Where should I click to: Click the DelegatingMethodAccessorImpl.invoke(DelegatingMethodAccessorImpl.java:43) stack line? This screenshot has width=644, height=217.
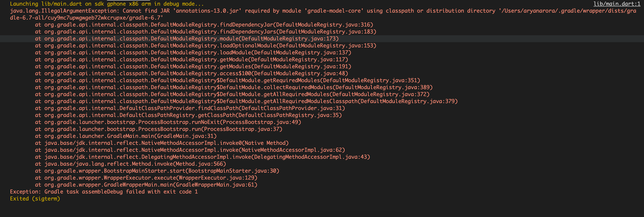point(202,157)
